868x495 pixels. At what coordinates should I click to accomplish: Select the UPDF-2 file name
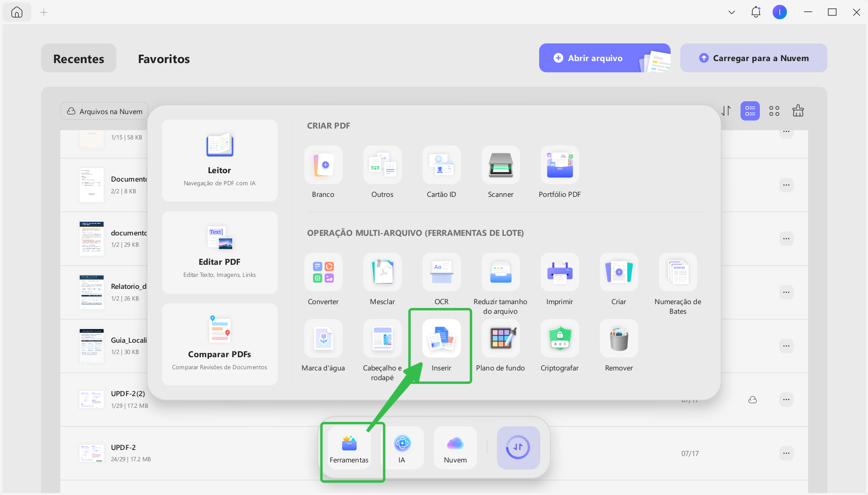pyautogui.click(x=123, y=448)
